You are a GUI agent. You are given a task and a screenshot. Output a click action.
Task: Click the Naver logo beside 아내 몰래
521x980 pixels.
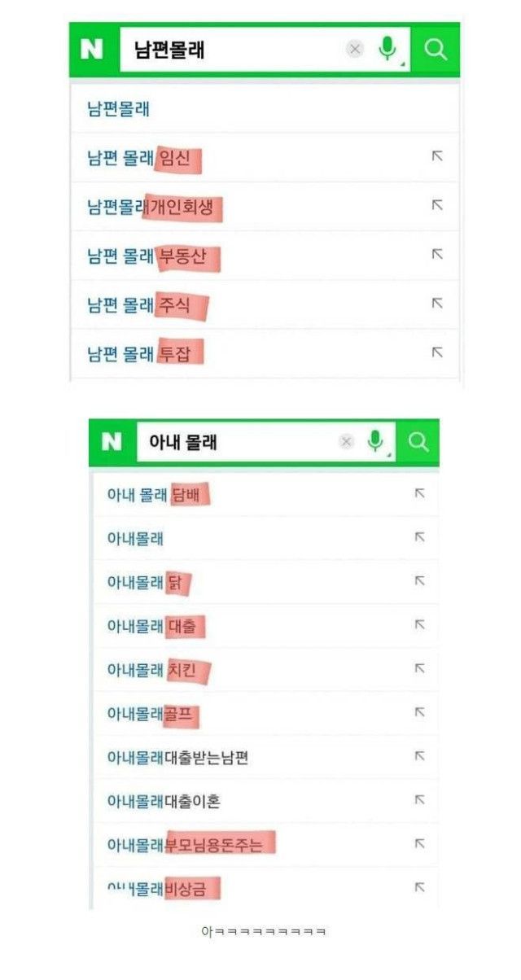(x=112, y=442)
